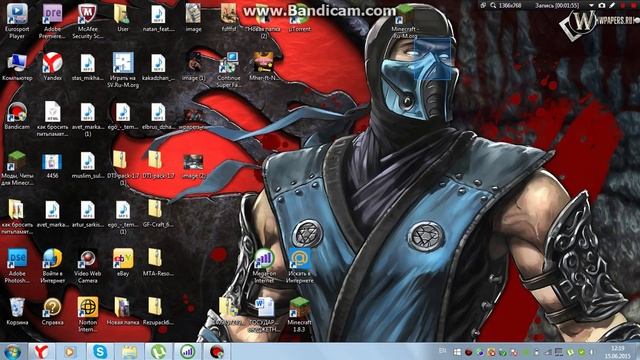Open Skype from the taskbar

pos(100,352)
